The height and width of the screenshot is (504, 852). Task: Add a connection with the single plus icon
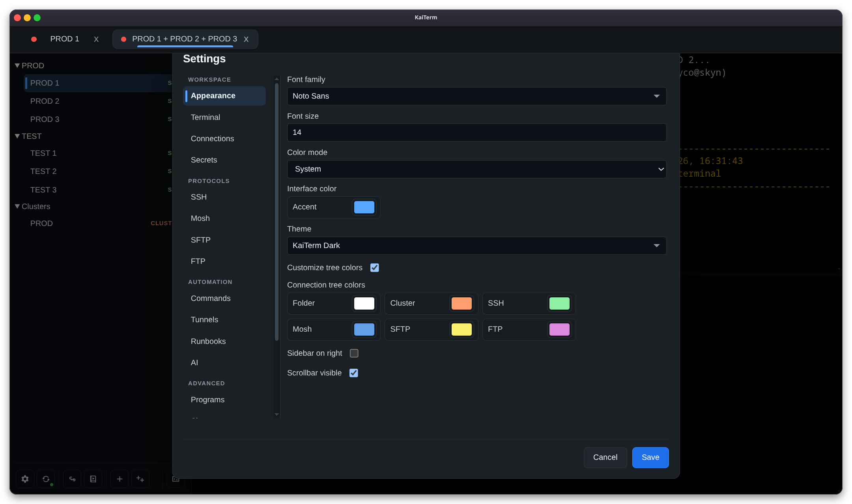tap(120, 479)
